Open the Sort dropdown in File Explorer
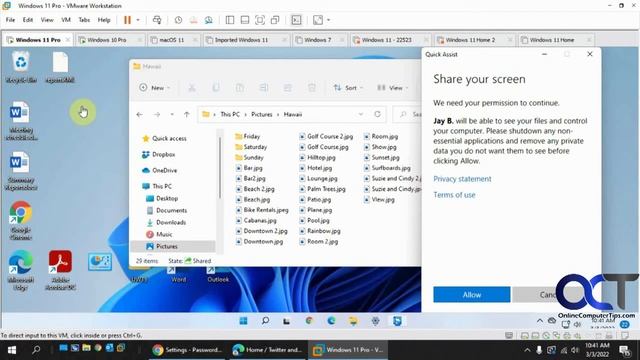This screenshot has height=360, width=640. pyautogui.click(x=348, y=88)
